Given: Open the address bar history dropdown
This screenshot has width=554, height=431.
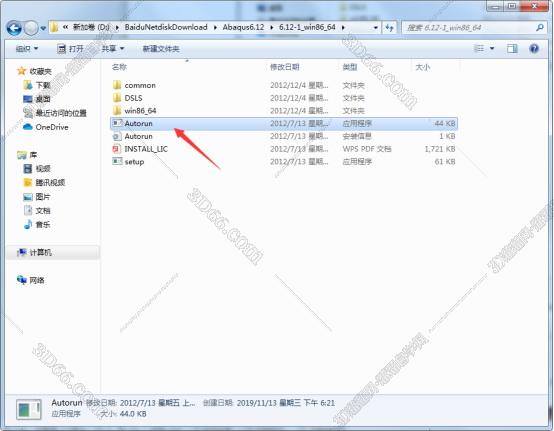Looking at the screenshot, I should coord(375,28).
